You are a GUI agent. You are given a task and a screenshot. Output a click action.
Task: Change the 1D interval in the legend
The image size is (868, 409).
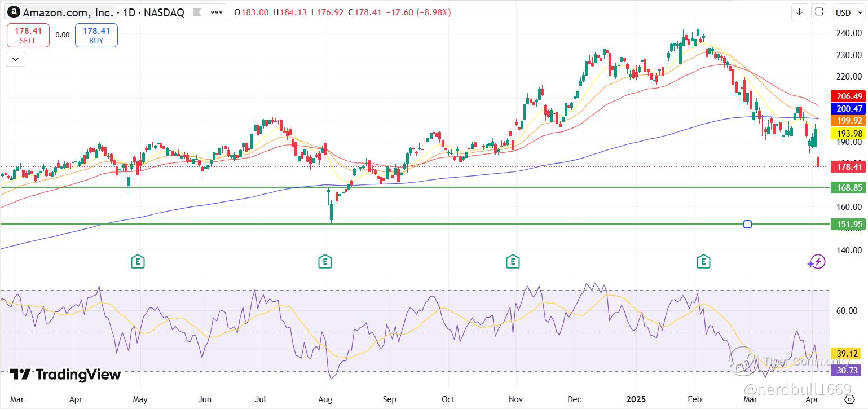pos(129,12)
